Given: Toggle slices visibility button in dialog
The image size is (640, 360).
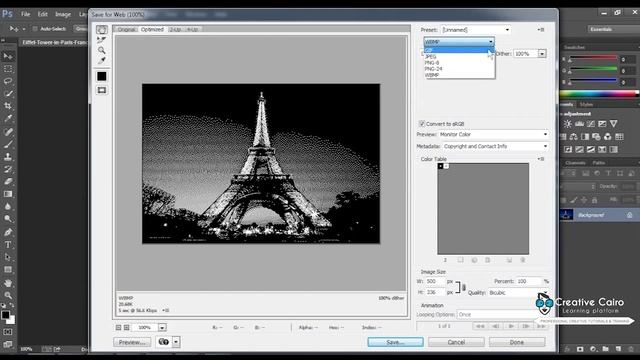Looking at the screenshot, I should coord(102,90).
